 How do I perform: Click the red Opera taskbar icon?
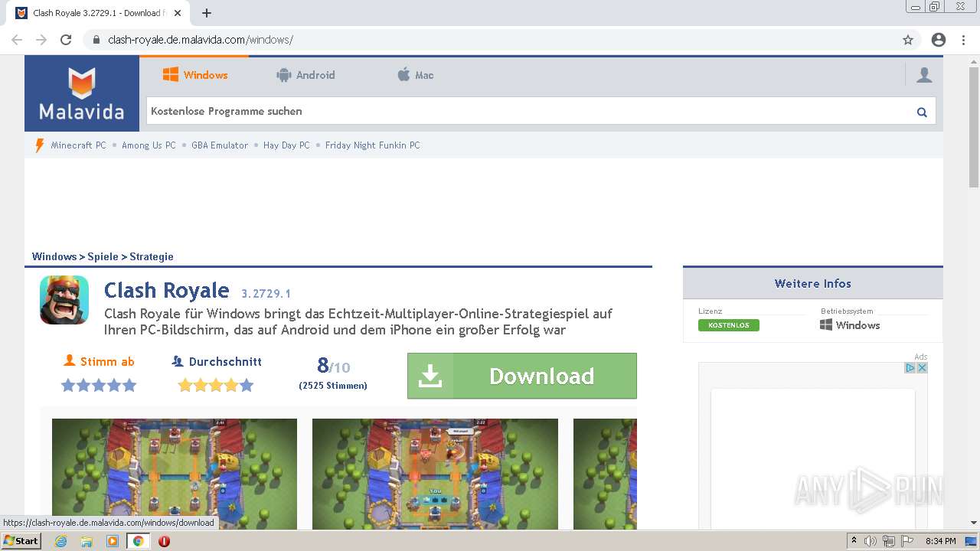point(164,541)
